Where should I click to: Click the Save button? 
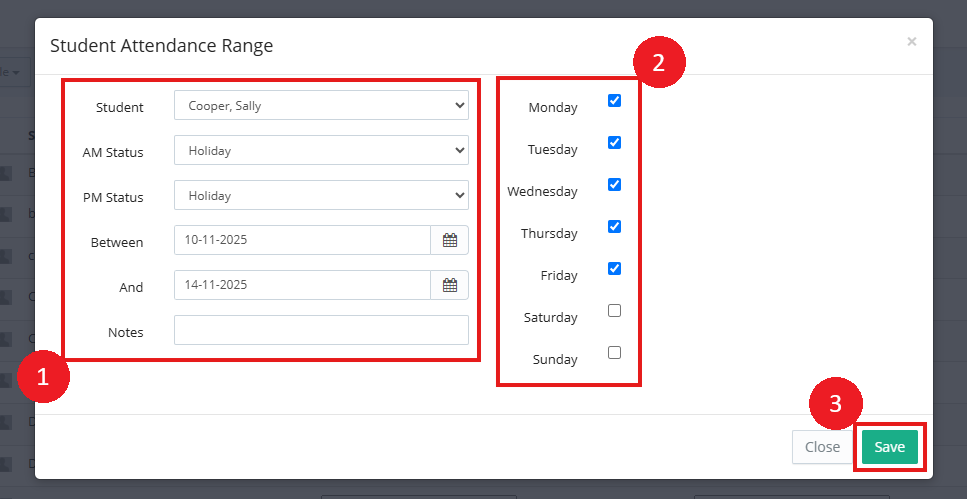click(889, 447)
